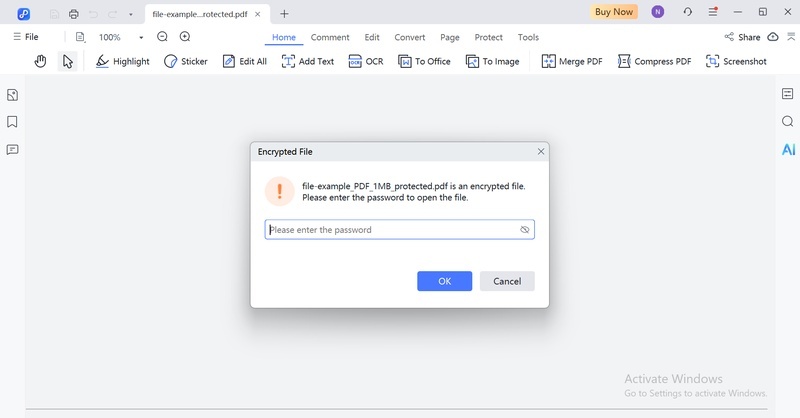
Task: Close the Encrypted File dialog
Action: (541, 152)
